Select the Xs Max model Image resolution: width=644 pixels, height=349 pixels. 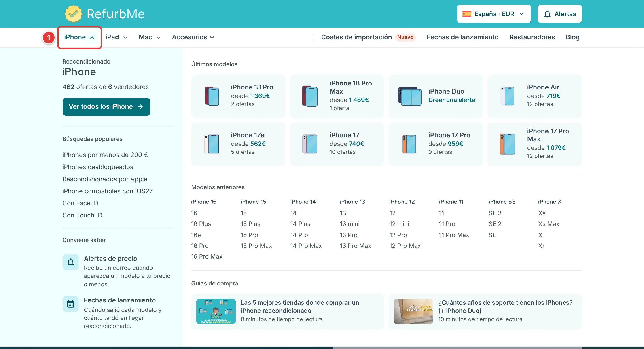(549, 224)
